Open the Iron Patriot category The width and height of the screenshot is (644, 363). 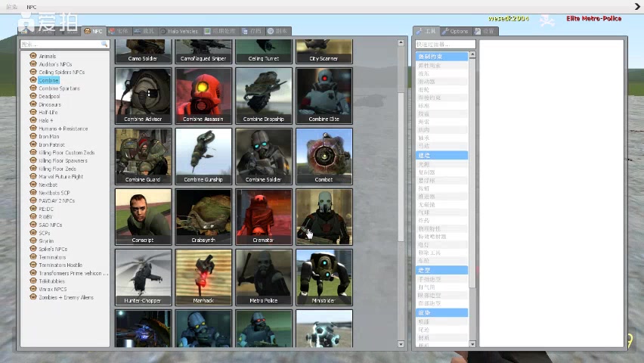51,144
